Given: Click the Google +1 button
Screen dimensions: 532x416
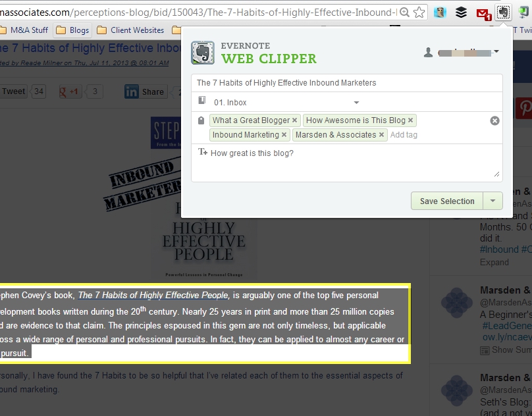Looking at the screenshot, I should tap(70, 91).
